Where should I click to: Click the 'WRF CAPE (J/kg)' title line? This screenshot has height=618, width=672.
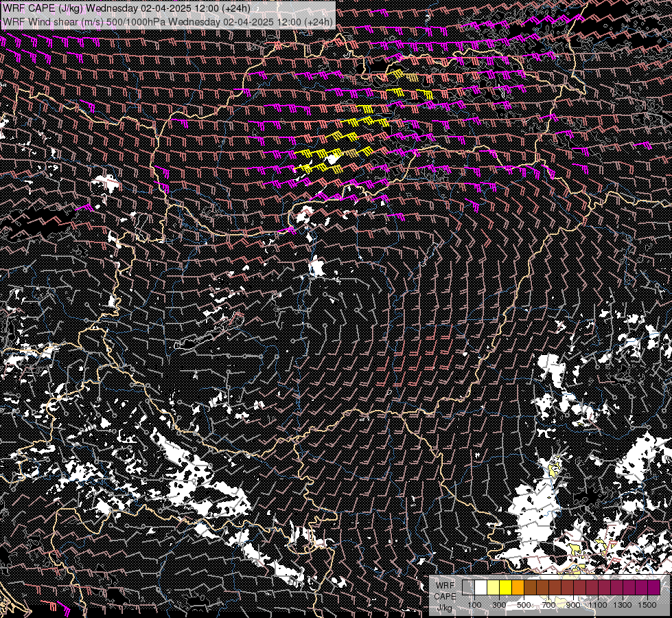[x=127, y=8]
